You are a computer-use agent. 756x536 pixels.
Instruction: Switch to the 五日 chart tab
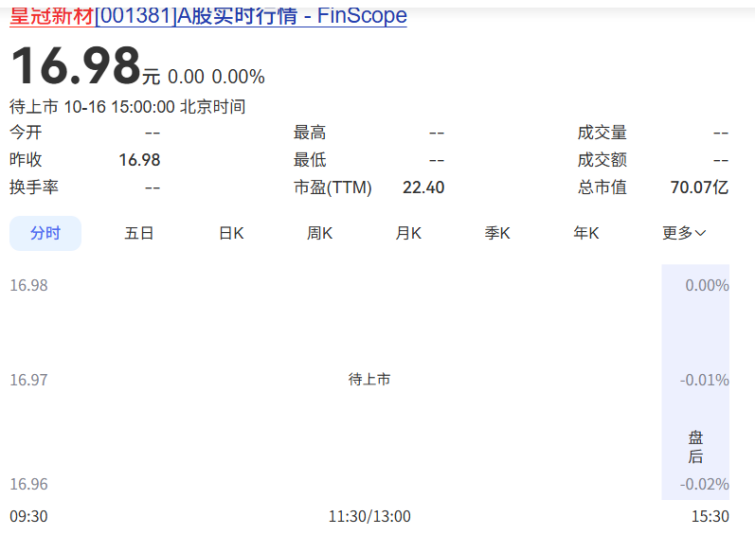(139, 233)
